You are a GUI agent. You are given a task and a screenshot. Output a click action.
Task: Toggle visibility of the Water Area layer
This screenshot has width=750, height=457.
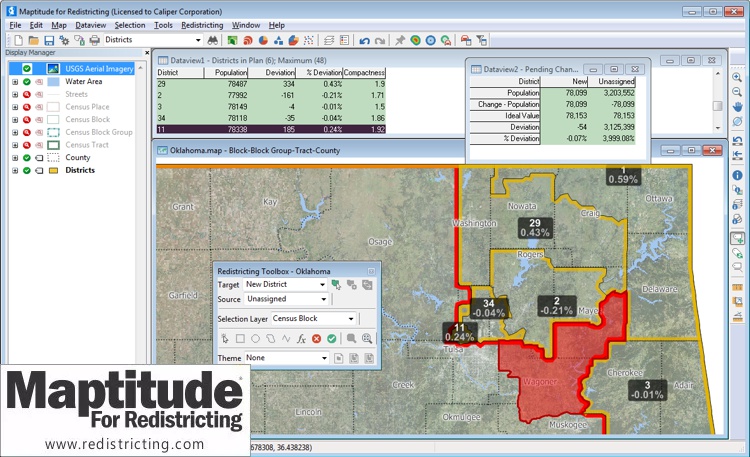point(28,81)
